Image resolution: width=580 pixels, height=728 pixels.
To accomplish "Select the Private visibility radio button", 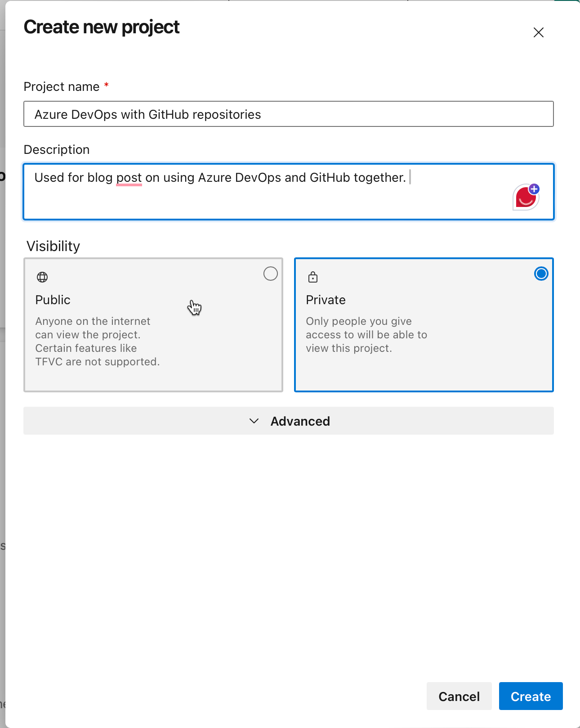I will (x=541, y=274).
